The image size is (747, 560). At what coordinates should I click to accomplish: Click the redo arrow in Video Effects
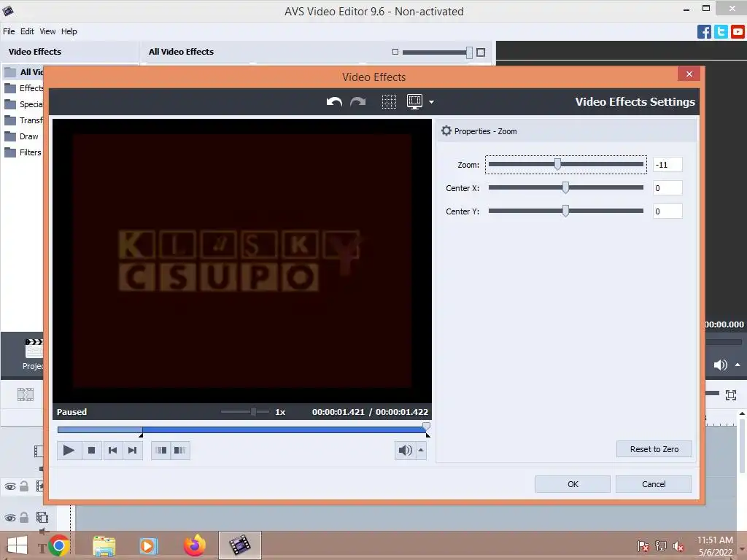[x=357, y=101]
